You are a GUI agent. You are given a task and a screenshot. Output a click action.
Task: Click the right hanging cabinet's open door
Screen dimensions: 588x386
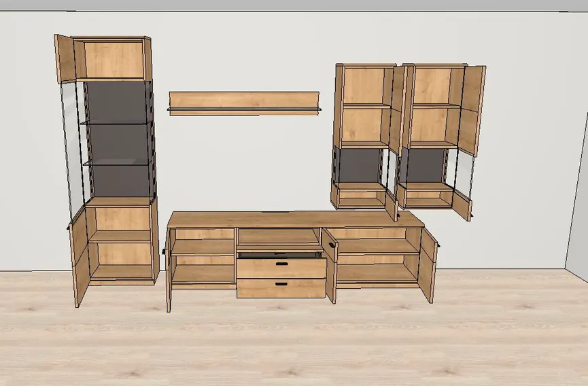pos(472,111)
